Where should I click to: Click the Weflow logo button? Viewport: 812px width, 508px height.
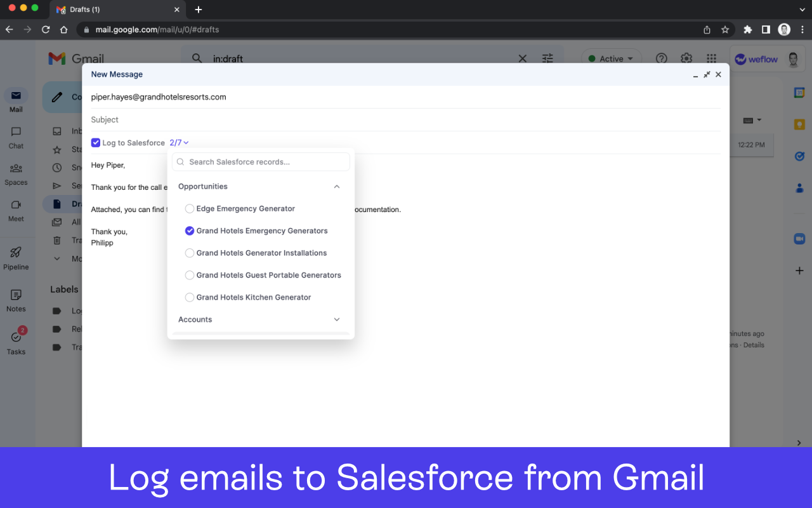point(756,59)
